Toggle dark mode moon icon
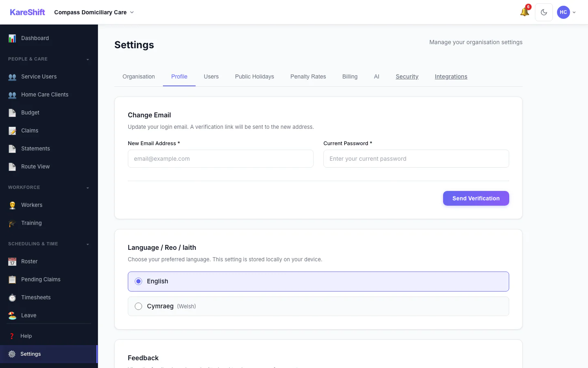 [544, 12]
